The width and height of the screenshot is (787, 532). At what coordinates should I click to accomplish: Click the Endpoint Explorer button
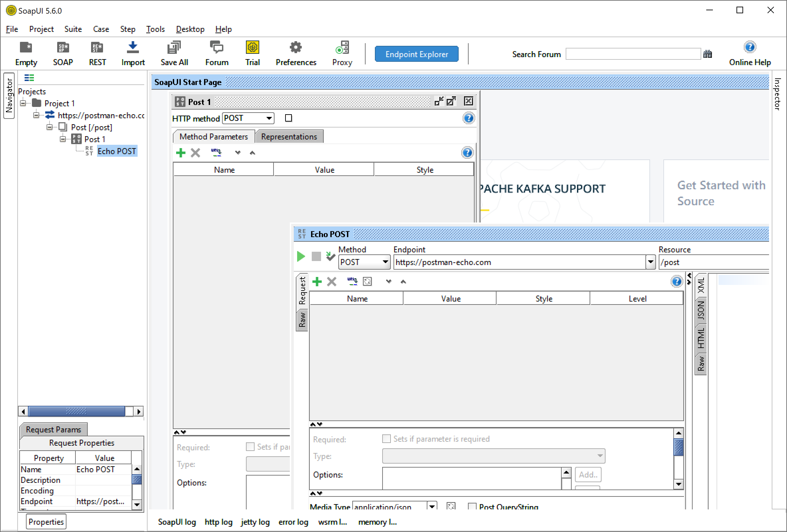tap(416, 54)
